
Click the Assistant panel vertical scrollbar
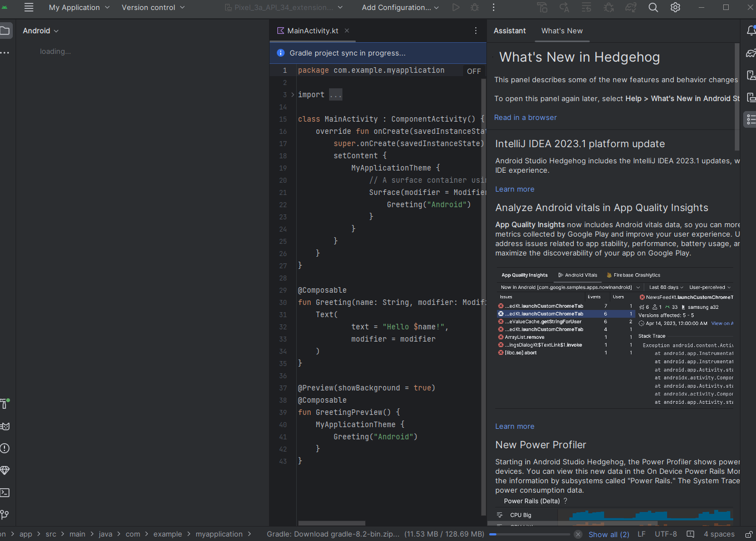737,97
